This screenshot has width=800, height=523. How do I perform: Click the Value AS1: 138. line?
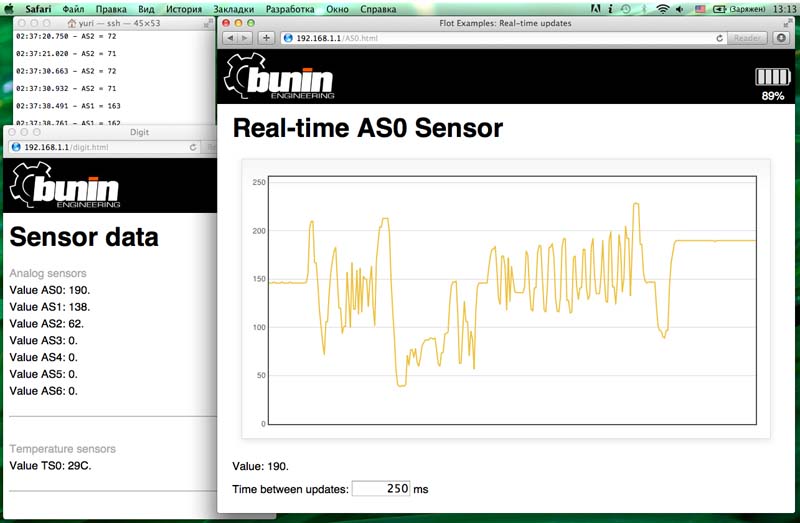coord(49,307)
